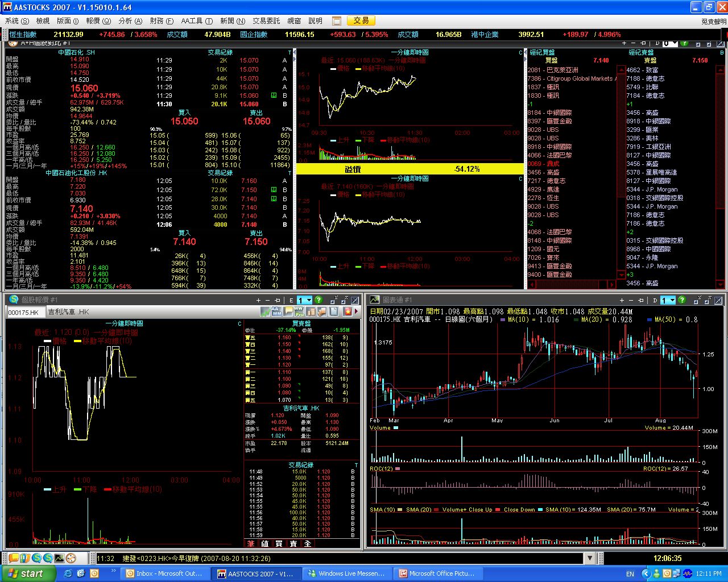Image resolution: width=728 pixels, height=582 pixels.
Task: Click the ROC(12) legend swatch in chart
Action: pos(397,469)
